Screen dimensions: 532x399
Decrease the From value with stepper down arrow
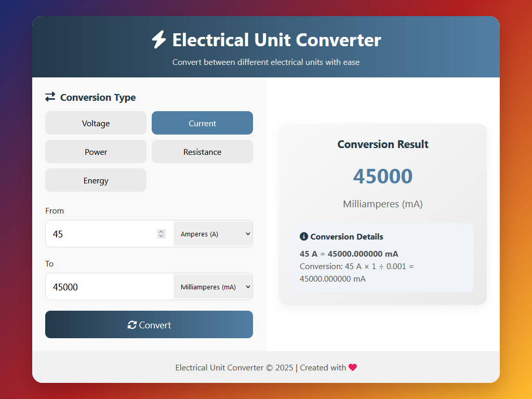coord(161,236)
